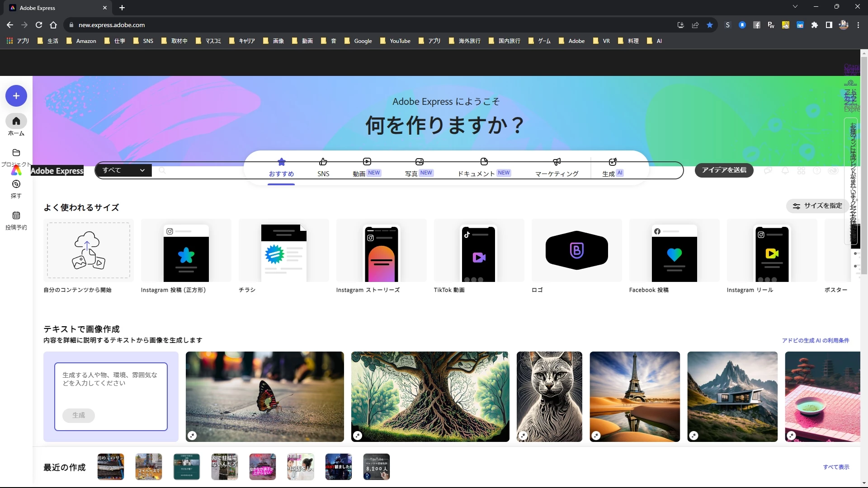Open the post scheduler calendar icon
The height and width of the screenshot is (488, 868).
pyautogui.click(x=16, y=216)
